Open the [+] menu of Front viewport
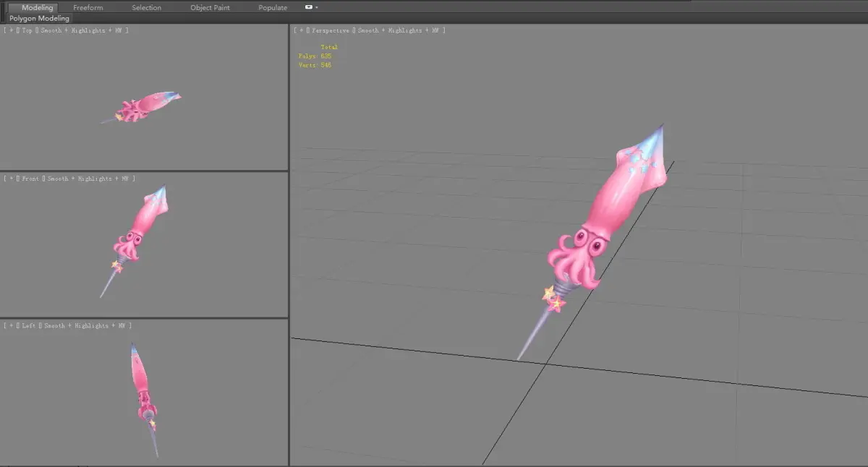This screenshot has width=868, height=467. (10, 179)
